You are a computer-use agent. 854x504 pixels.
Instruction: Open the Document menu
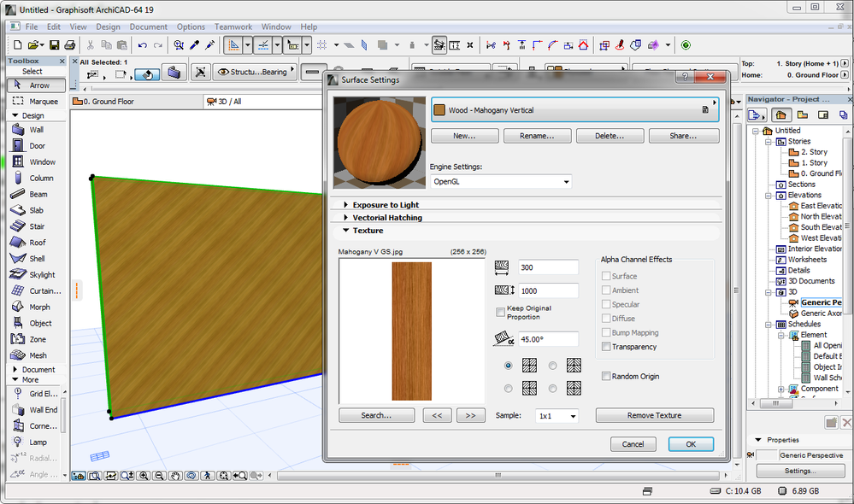tap(148, 27)
